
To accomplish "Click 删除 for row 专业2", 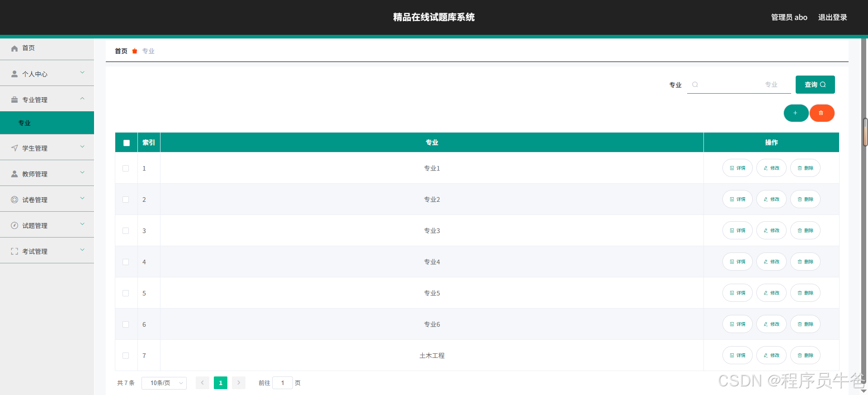I will pyautogui.click(x=805, y=200).
